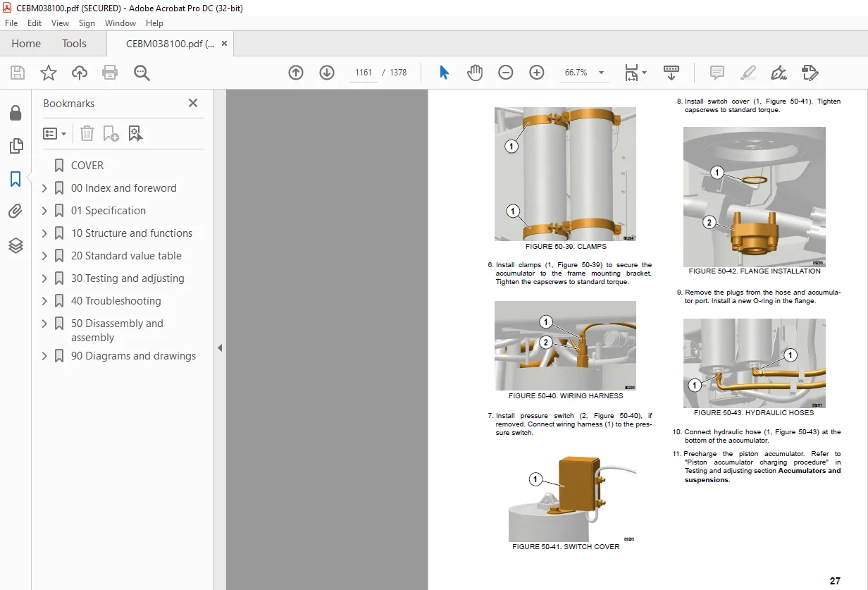Select the 01 Specification bookmark label
Screen dimensions: 868x590
(108, 211)
